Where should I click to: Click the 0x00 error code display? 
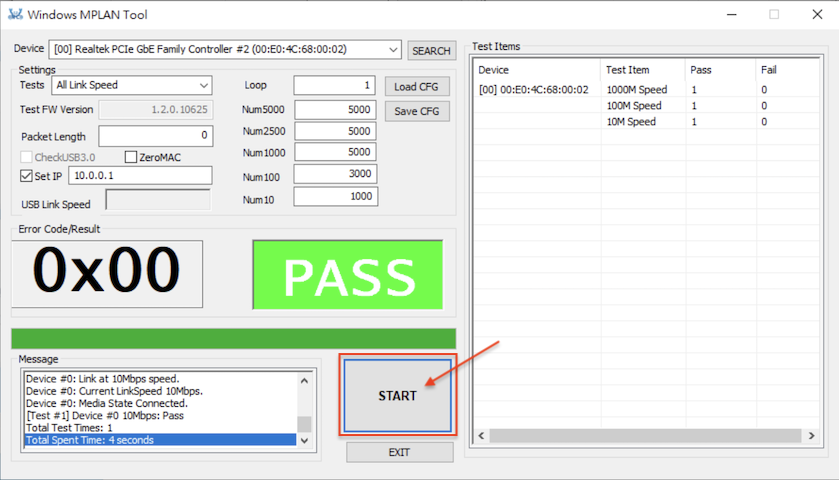(107, 273)
